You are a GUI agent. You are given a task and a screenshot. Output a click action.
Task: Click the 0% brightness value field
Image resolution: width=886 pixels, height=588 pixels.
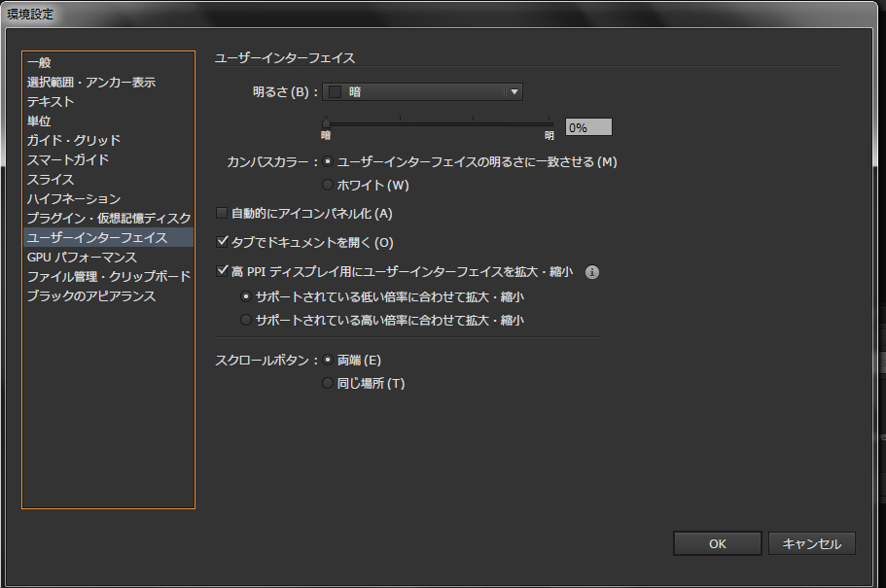click(588, 127)
